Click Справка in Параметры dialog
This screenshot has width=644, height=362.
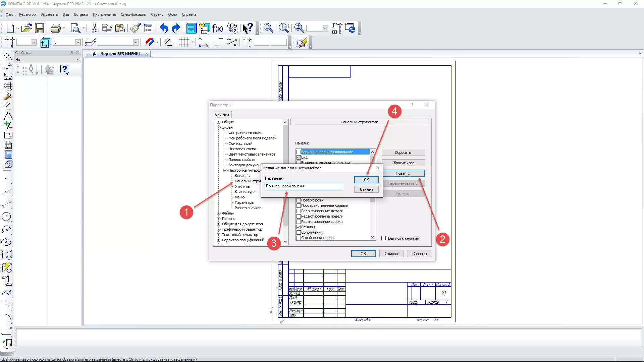(x=419, y=254)
